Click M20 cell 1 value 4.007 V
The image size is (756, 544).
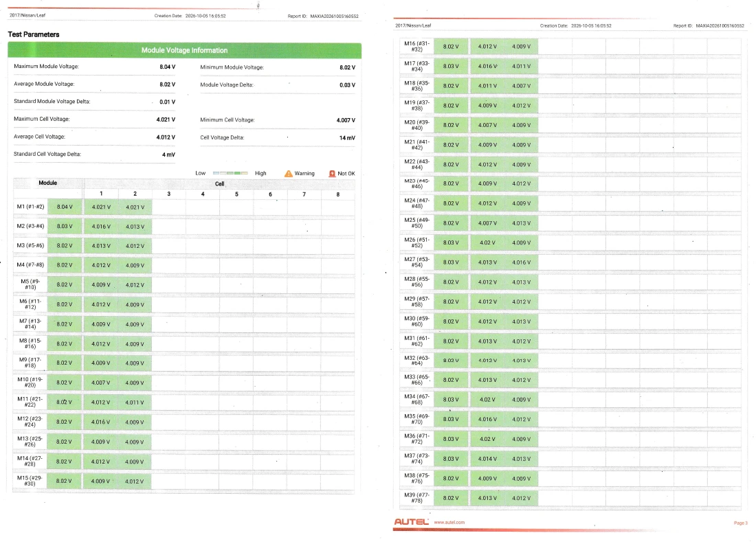(487, 125)
